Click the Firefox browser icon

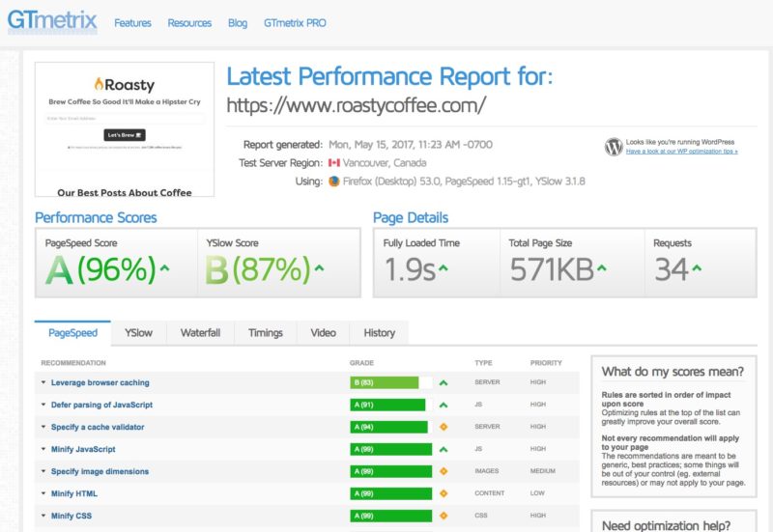(333, 182)
